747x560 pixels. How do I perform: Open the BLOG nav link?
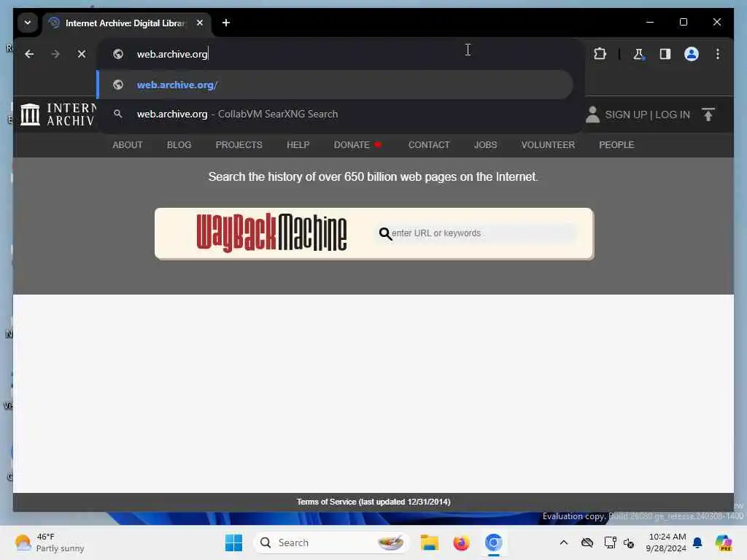pyautogui.click(x=179, y=145)
